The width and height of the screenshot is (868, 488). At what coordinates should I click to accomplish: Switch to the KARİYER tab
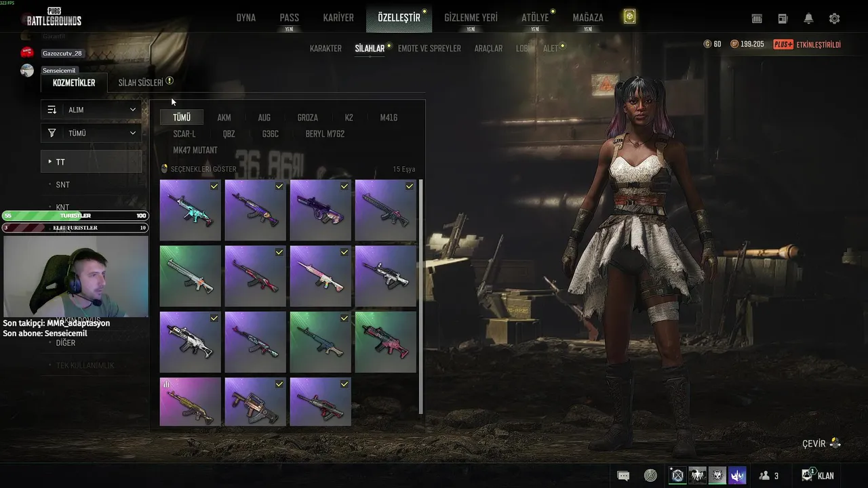[x=338, y=18]
